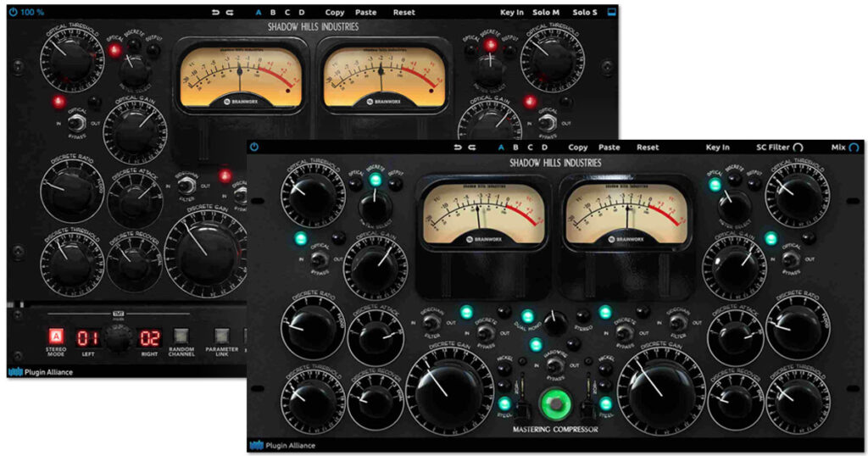
Task: Toggle Hardwire Bypass switch in front window
Action: coord(554,365)
